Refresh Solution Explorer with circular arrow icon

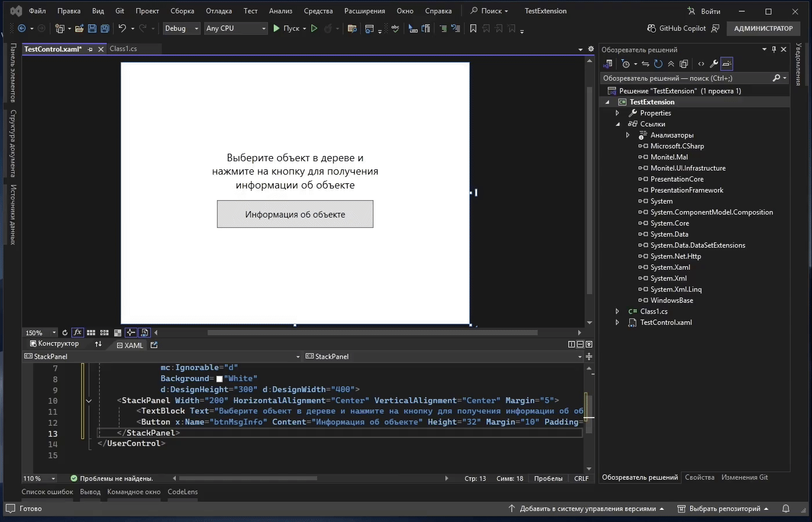pos(658,64)
